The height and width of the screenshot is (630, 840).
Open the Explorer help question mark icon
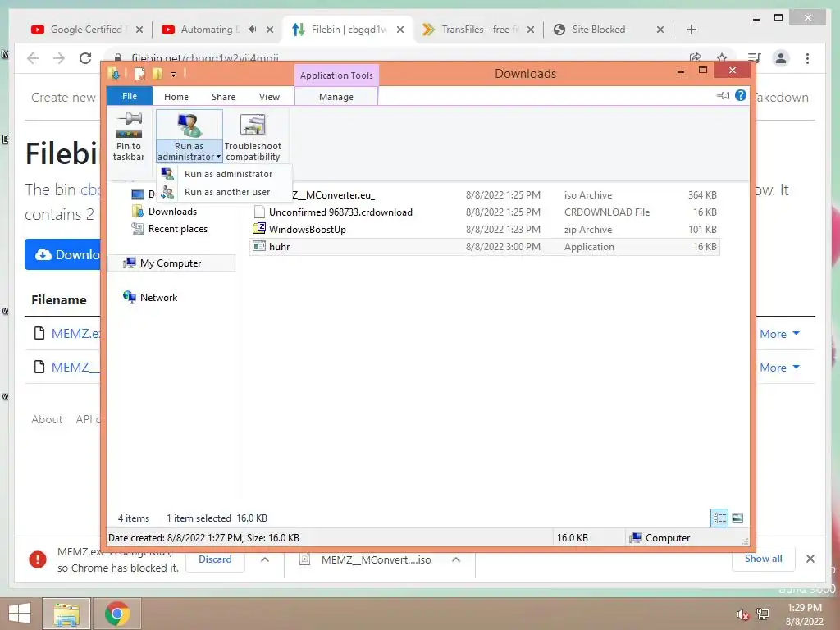click(x=741, y=95)
